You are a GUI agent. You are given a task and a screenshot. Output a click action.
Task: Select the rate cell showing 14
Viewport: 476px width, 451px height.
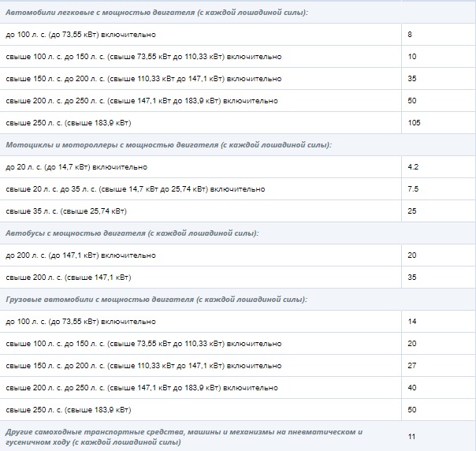[x=412, y=322]
